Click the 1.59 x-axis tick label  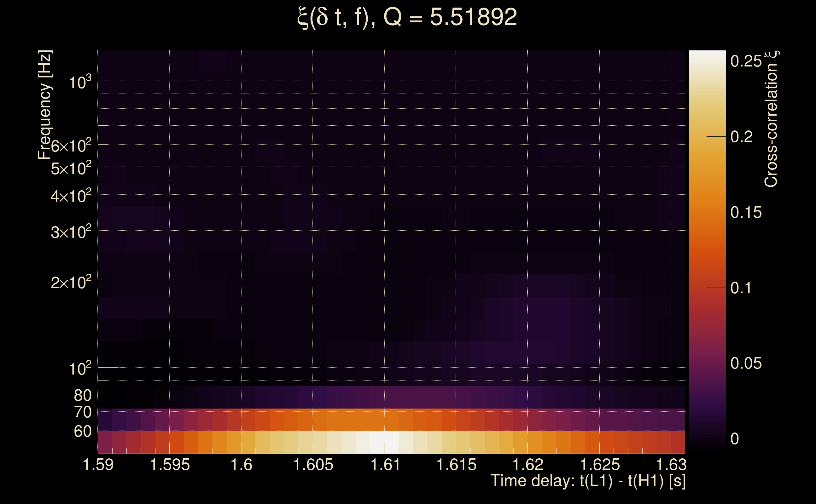(x=98, y=465)
